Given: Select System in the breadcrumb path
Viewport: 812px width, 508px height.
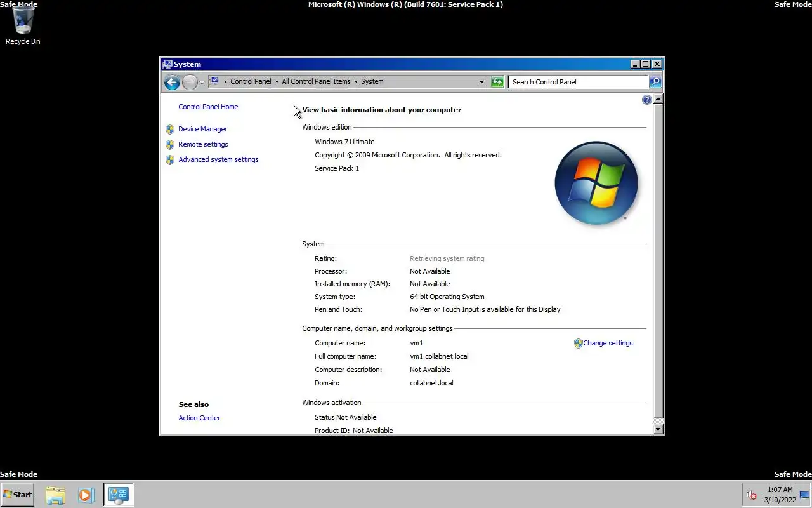Looking at the screenshot, I should coord(372,81).
